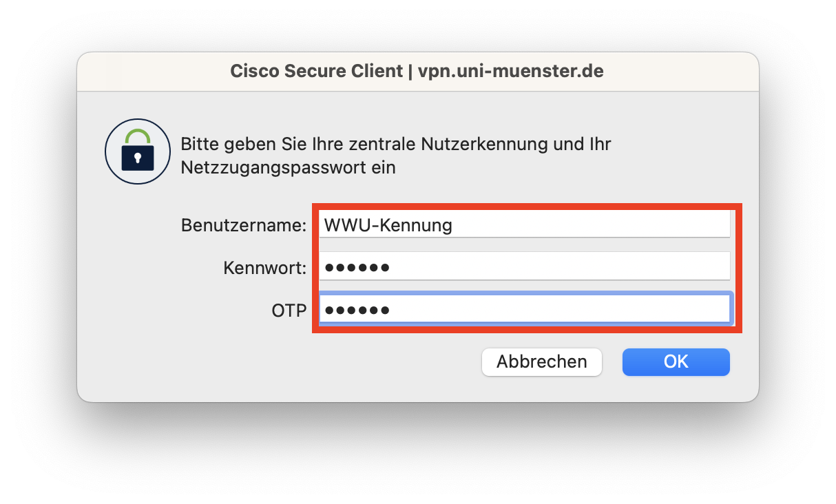The image size is (836, 504).
Task: Click the WWU-Kennung text in the username field
Action: click(388, 225)
